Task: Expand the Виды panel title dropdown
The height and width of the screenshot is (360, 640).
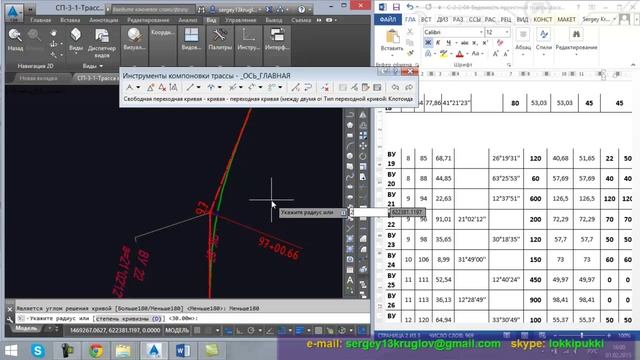Action: point(93,66)
